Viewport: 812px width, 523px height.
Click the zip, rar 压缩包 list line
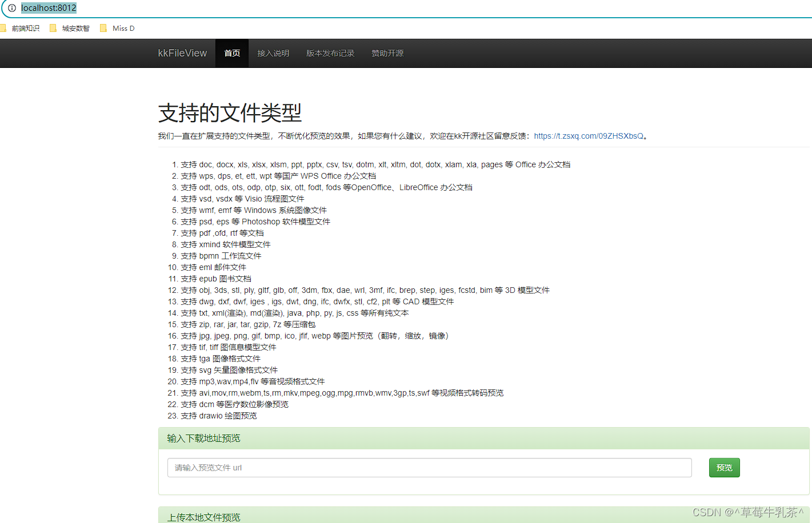[248, 324]
